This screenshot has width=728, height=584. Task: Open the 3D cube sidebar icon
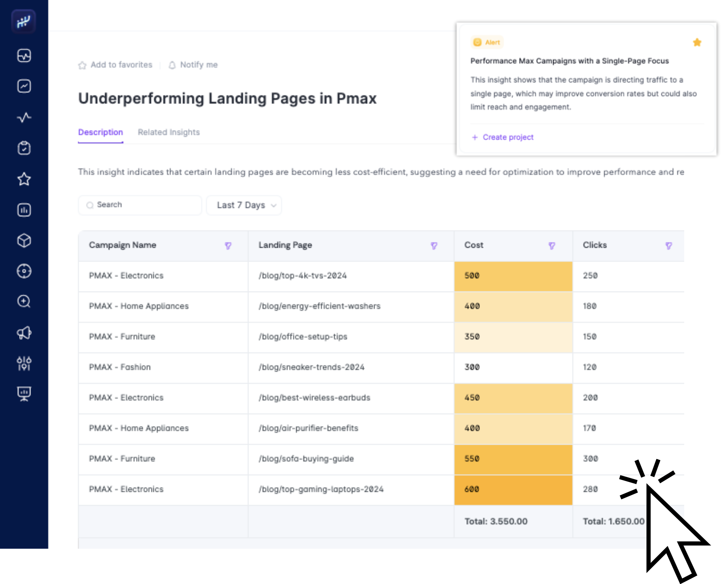[x=24, y=240]
